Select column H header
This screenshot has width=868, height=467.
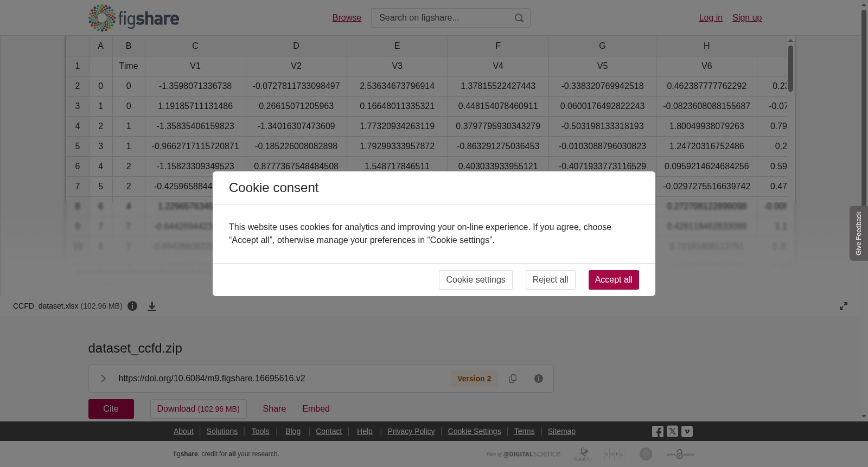(706, 46)
